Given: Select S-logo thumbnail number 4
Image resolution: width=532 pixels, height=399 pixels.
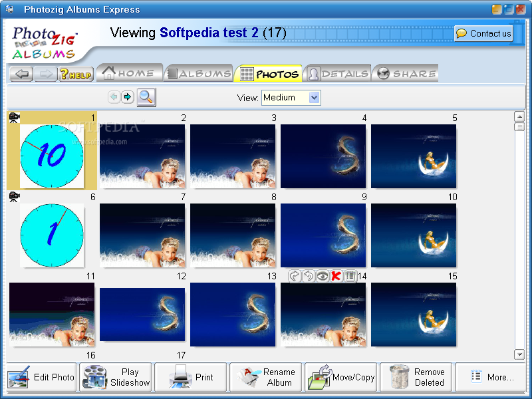Looking at the screenshot, I should click(x=323, y=156).
